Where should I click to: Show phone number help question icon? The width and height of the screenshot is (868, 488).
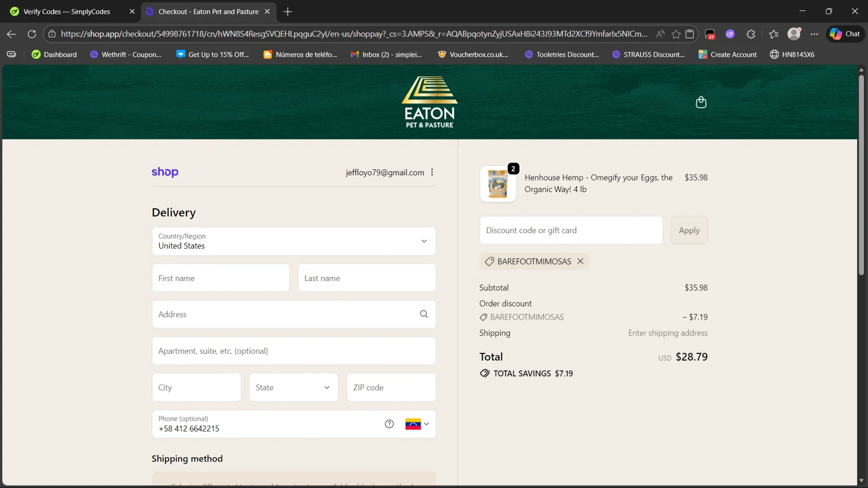[x=389, y=424]
